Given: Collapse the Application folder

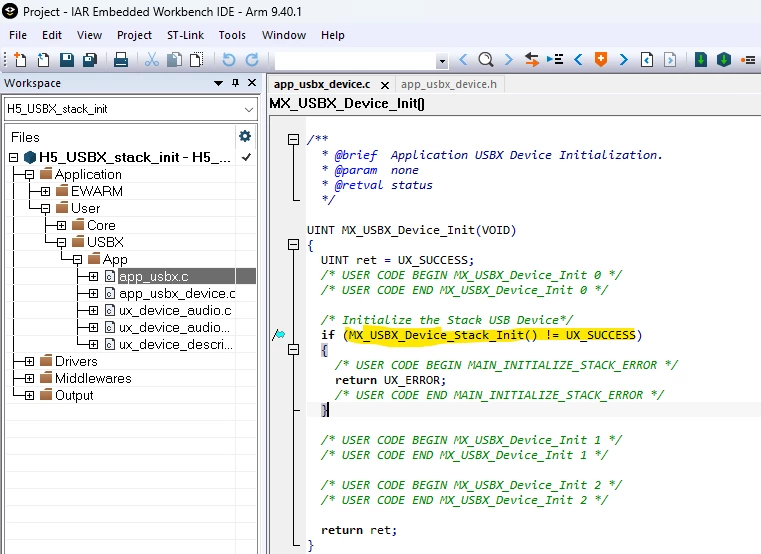Looking at the screenshot, I should (x=30, y=174).
